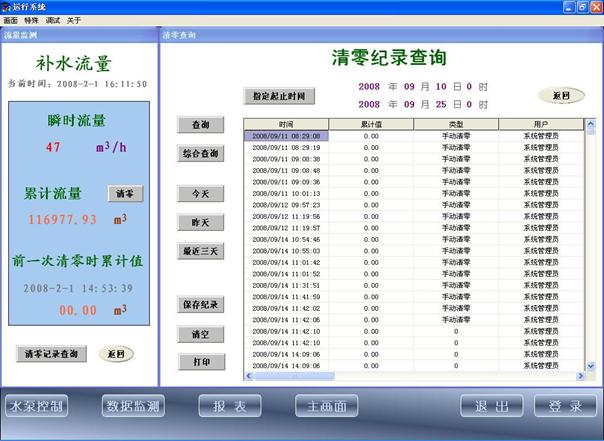This screenshot has width=604, height=441.
Task: Save the records using 保存纪录
Action: tap(200, 304)
